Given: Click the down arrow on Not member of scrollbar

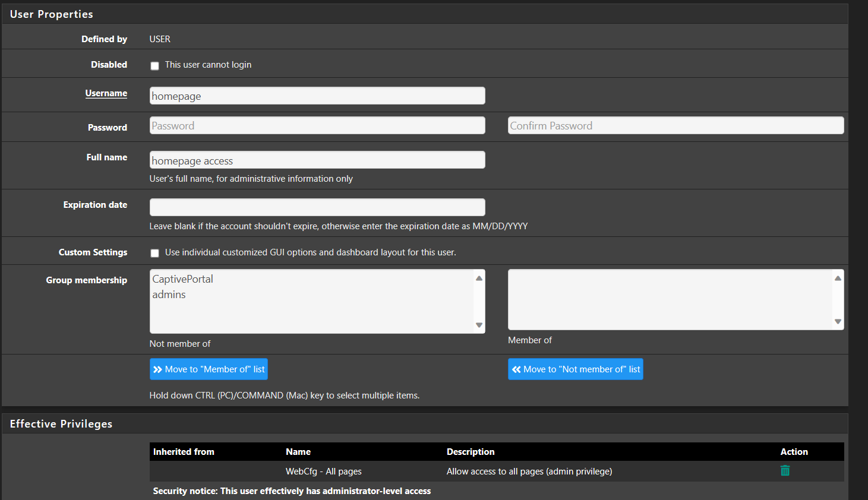Looking at the screenshot, I should pyautogui.click(x=479, y=325).
